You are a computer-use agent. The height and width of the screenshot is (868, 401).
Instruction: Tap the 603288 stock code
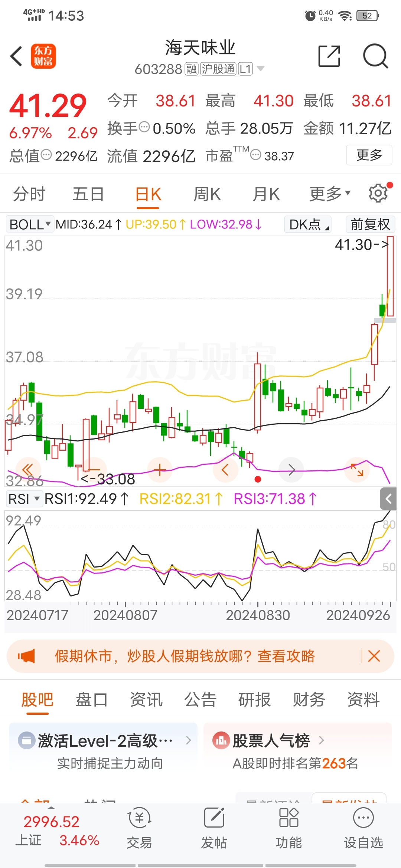click(x=158, y=69)
